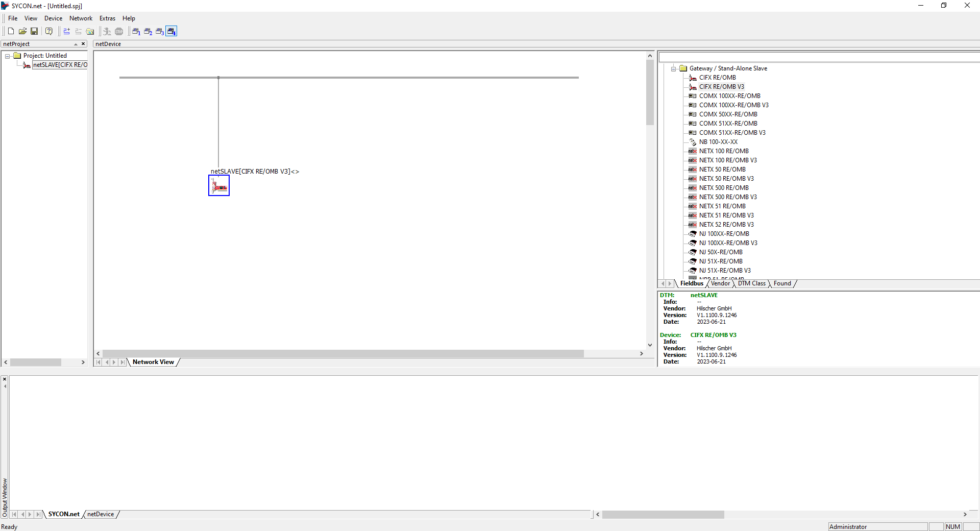980x531 pixels.
Task: Click the network view horizontal scrollbar
Action: pyautogui.click(x=343, y=353)
